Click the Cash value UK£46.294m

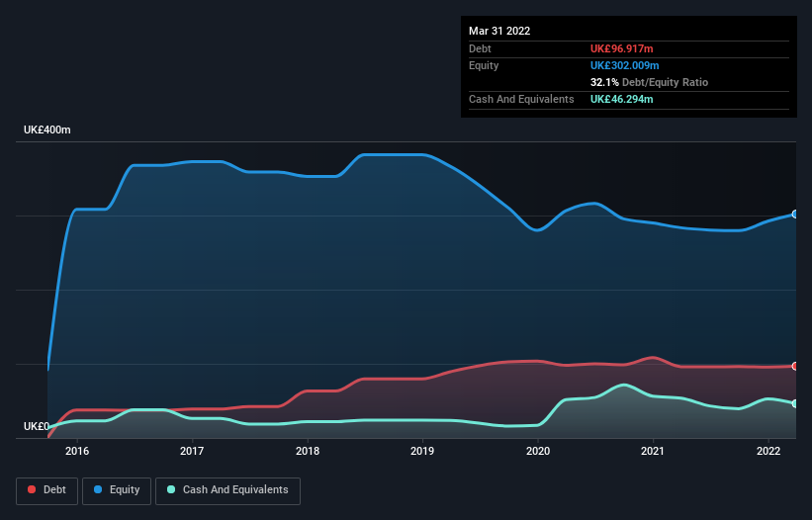[x=621, y=99]
